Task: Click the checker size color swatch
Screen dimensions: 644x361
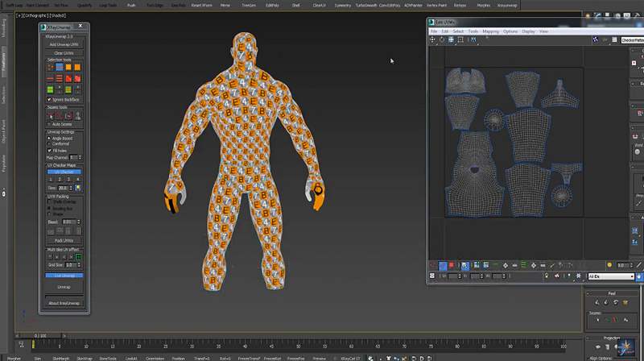Action: 79,187
